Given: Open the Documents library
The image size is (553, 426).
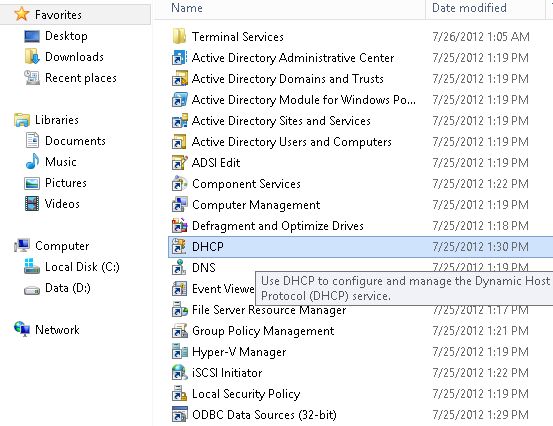Looking at the screenshot, I should (75, 141).
